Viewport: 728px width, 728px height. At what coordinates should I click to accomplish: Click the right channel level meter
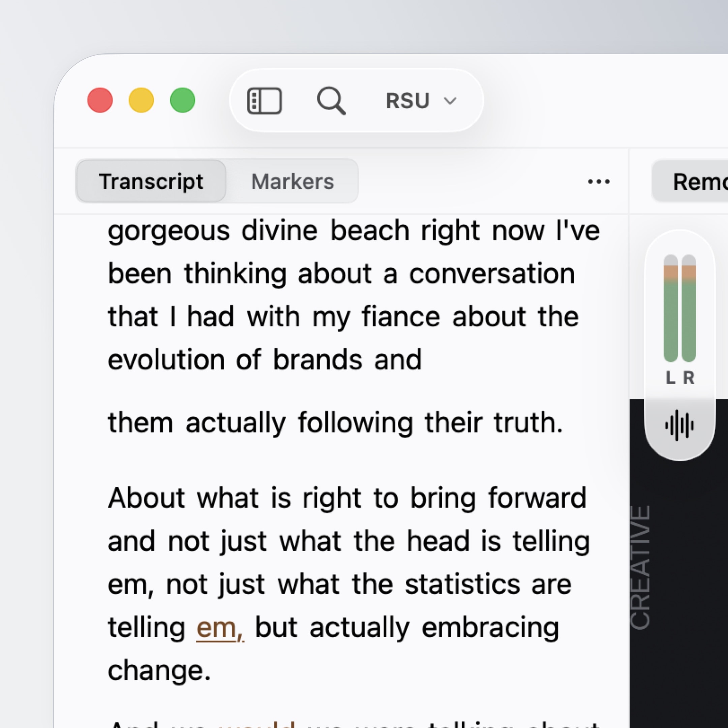coord(689,308)
